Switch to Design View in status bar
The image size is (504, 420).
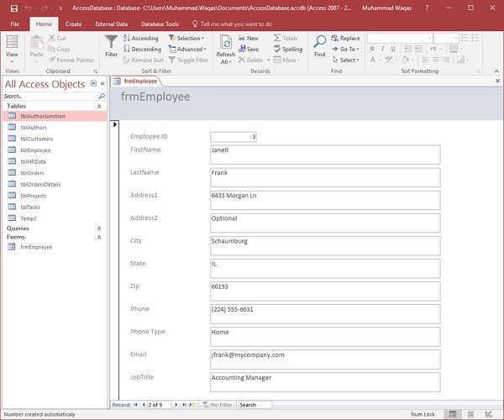(489, 414)
